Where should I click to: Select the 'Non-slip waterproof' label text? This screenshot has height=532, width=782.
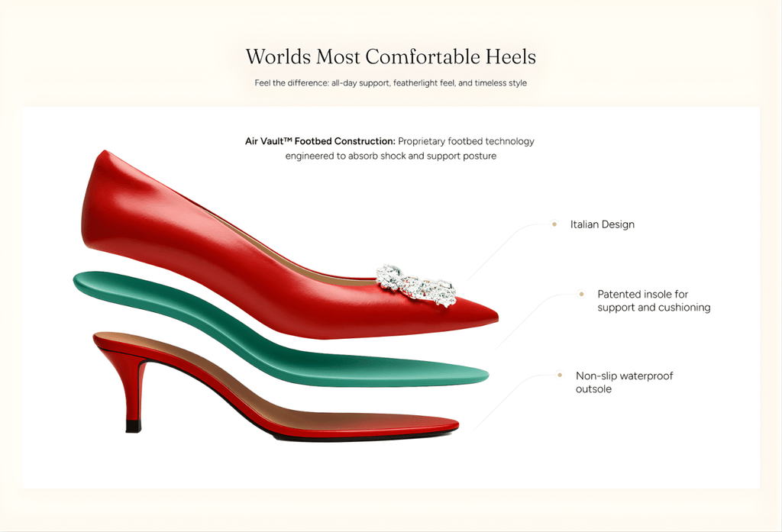coord(624,376)
